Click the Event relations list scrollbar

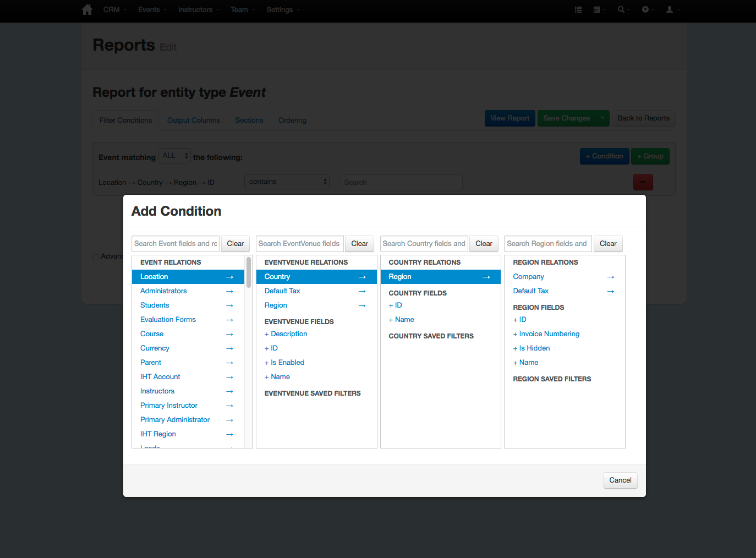coord(249,272)
